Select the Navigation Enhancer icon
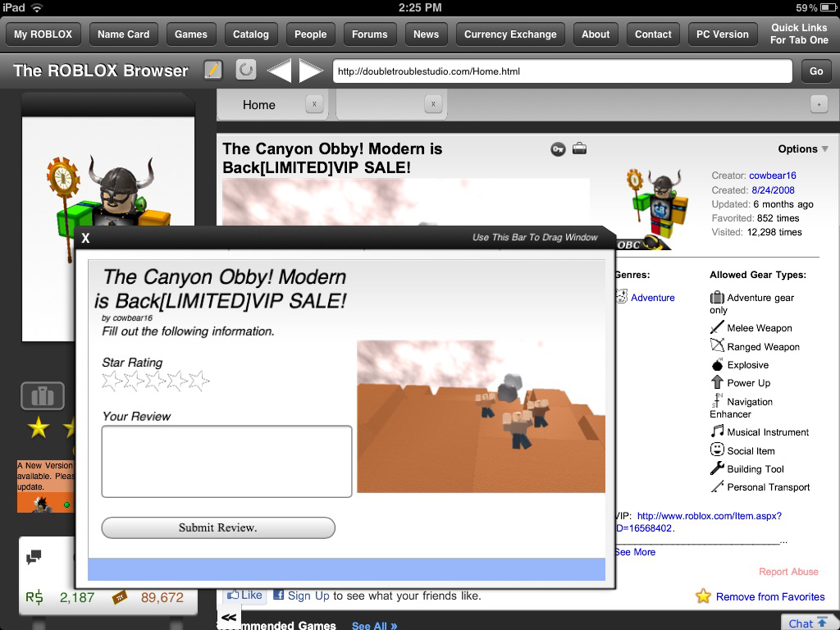This screenshot has height=630, width=840. [717, 400]
